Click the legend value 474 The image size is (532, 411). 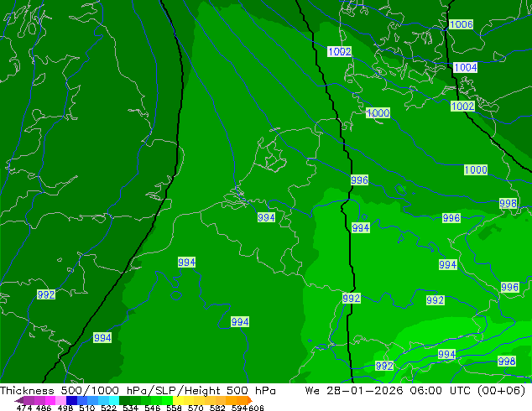point(24,408)
